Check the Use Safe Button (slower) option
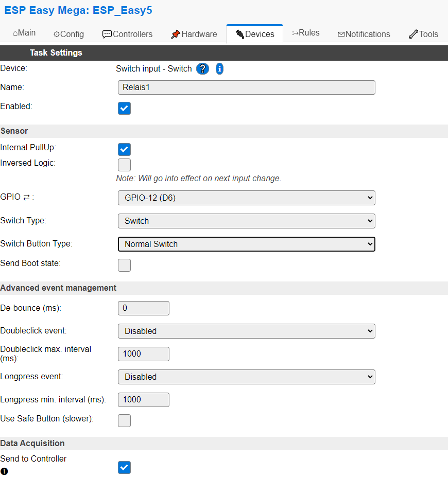The height and width of the screenshot is (477, 448). [x=124, y=421]
